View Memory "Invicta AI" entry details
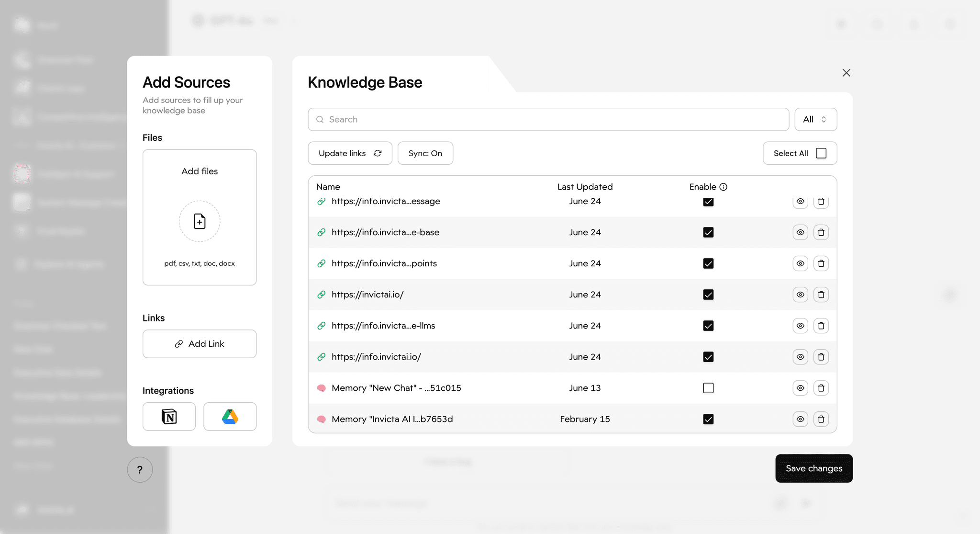This screenshot has height=534, width=980. pyautogui.click(x=800, y=419)
